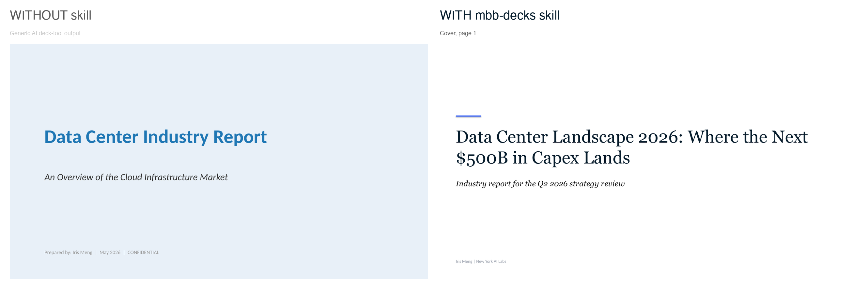Click 'Iris Meng' in right slide footer
Image resolution: width=868 pixels, height=289 pixels.
pyautogui.click(x=464, y=261)
